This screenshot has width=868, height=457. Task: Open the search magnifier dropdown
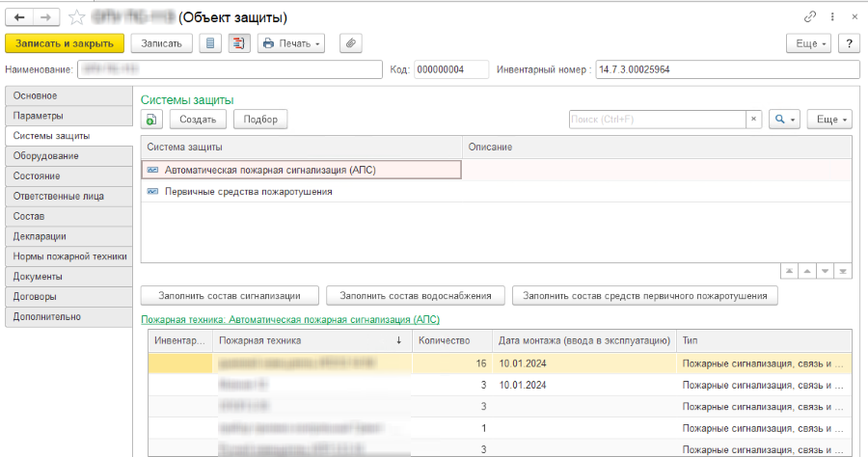click(784, 120)
